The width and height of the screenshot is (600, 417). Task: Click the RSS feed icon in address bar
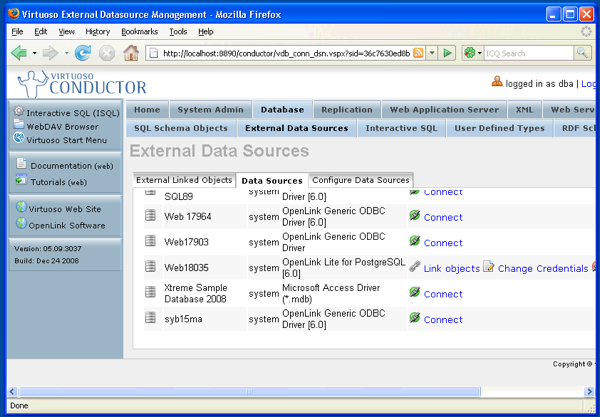[x=418, y=53]
